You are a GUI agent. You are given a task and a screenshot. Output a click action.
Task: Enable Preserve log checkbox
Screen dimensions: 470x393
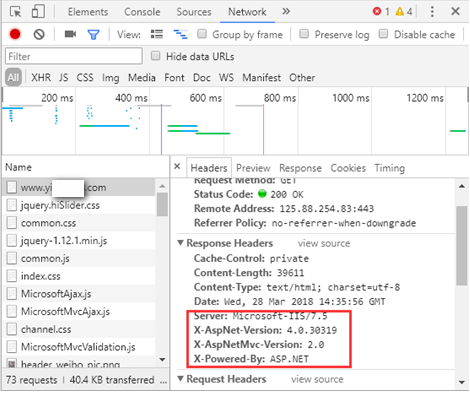coord(304,34)
